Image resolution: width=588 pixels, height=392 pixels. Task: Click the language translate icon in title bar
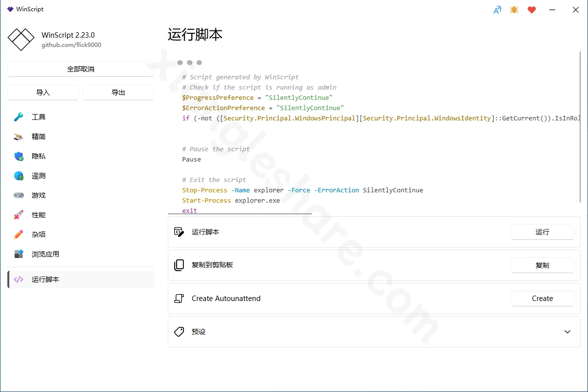click(x=497, y=9)
